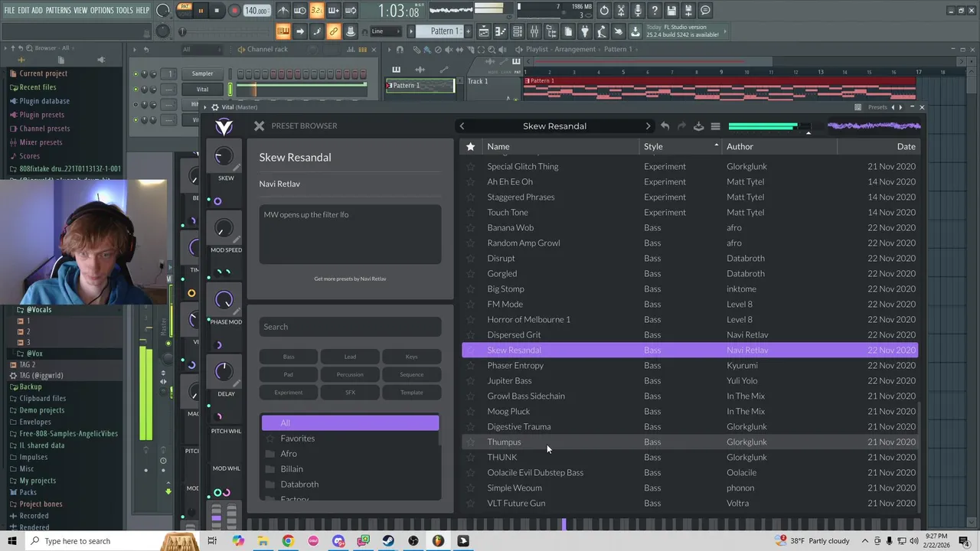
Task: Toggle the link-to-controller chain icon
Action: tap(334, 31)
